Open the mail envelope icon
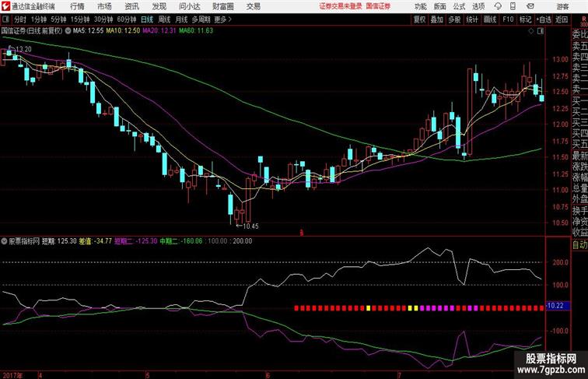Screen dimensions: 588x379 (x=530, y=6)
